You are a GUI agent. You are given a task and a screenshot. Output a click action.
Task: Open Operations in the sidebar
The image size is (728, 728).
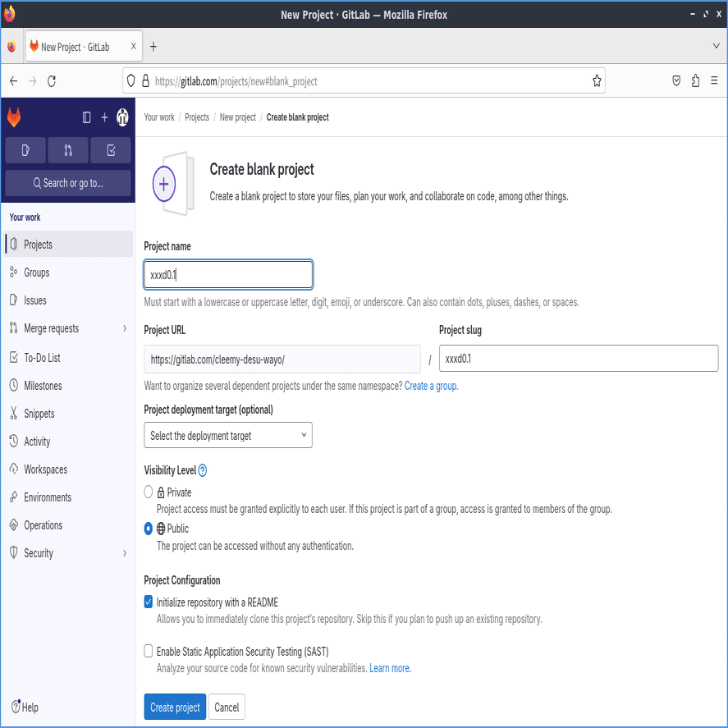68,525
